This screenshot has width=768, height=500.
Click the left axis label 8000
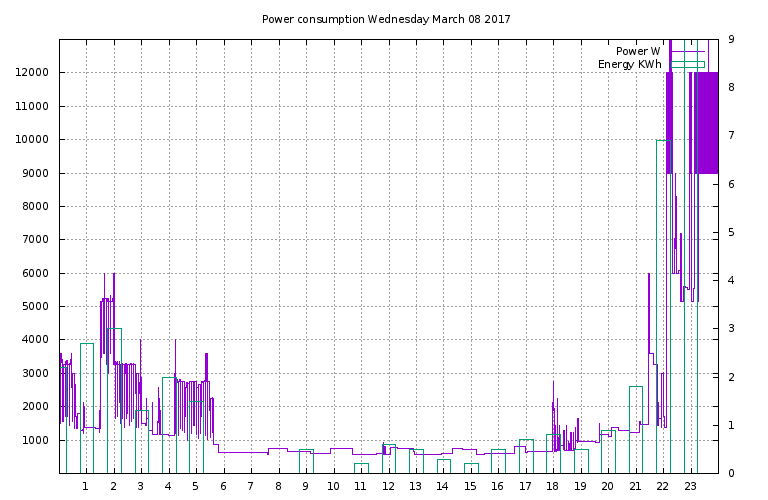pyautogui.click(x=35, y=207)
